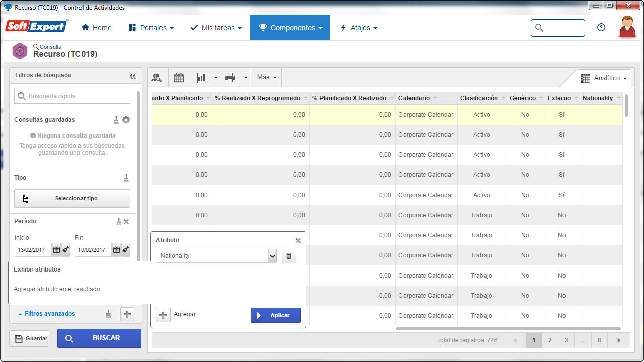The width and height of the screenshot is (644, 362).
Task: Open the Analítico view dropdown
Action: [x=603, y=78]
